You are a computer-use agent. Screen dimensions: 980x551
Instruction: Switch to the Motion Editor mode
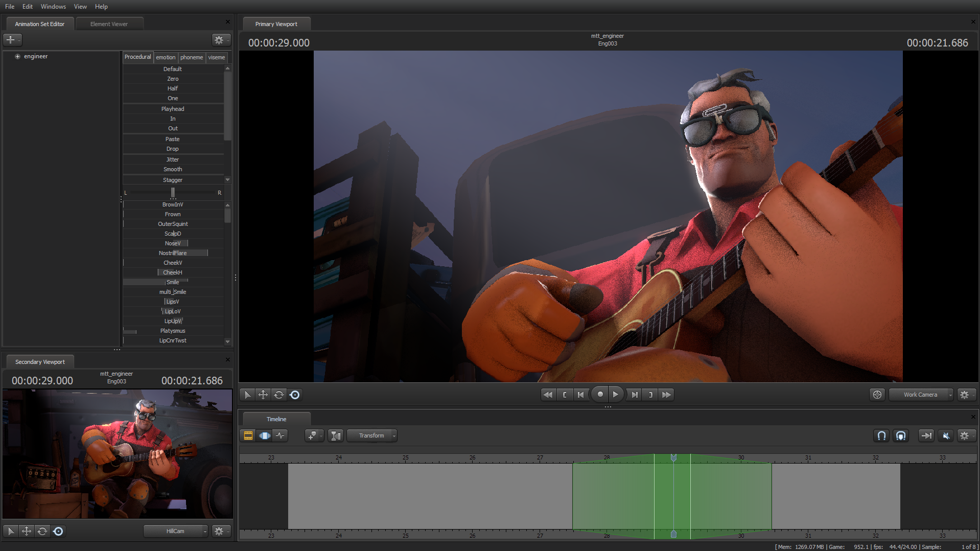[x=265, y=435]
